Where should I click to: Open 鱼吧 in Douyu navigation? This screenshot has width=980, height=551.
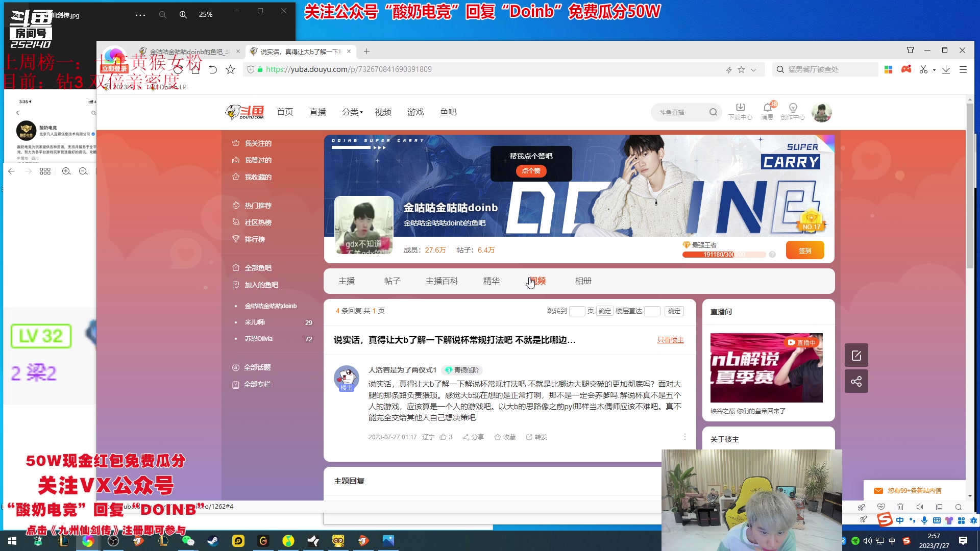pyautogui.click(x=448, y=112)
